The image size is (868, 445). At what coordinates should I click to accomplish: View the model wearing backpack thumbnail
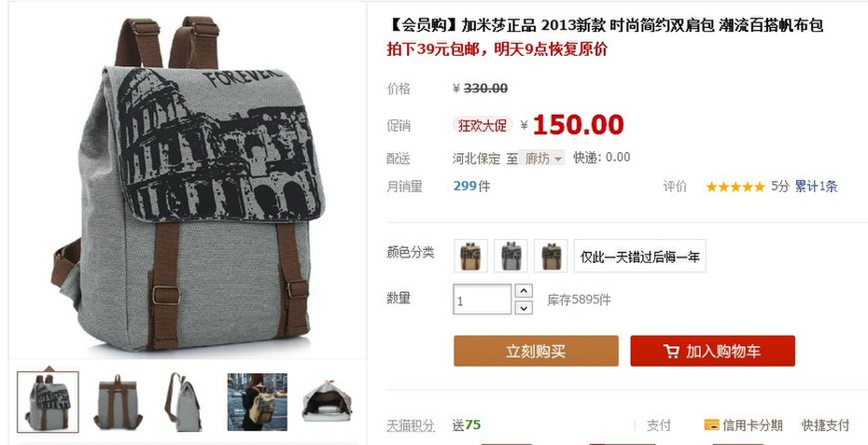click(258, 402)
